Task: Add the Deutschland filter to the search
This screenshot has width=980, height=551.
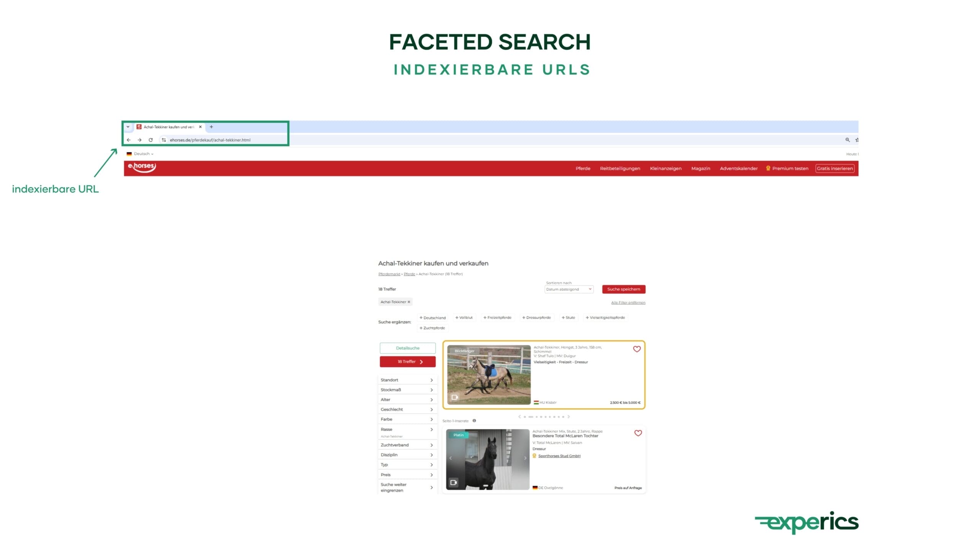Action: (x=433, y=318)
